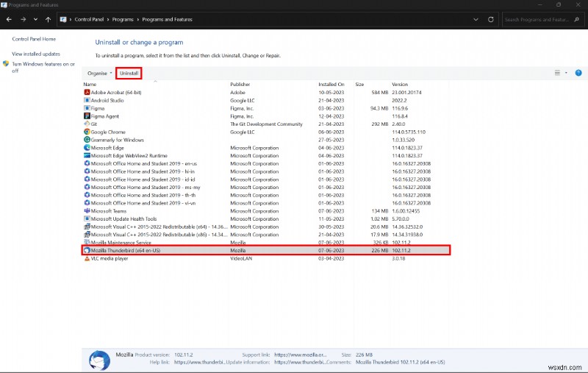Image resolution: width=588 pixels, height=373 pixels.
Task: Click Programs and Features breadcrumb
Action: [x=167, y=20]
